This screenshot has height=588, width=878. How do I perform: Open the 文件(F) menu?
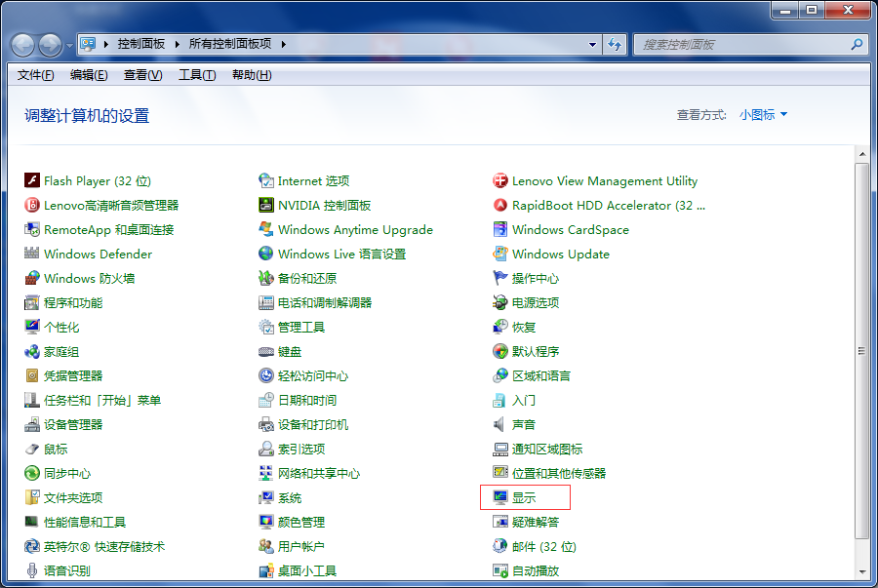point(36,75)
